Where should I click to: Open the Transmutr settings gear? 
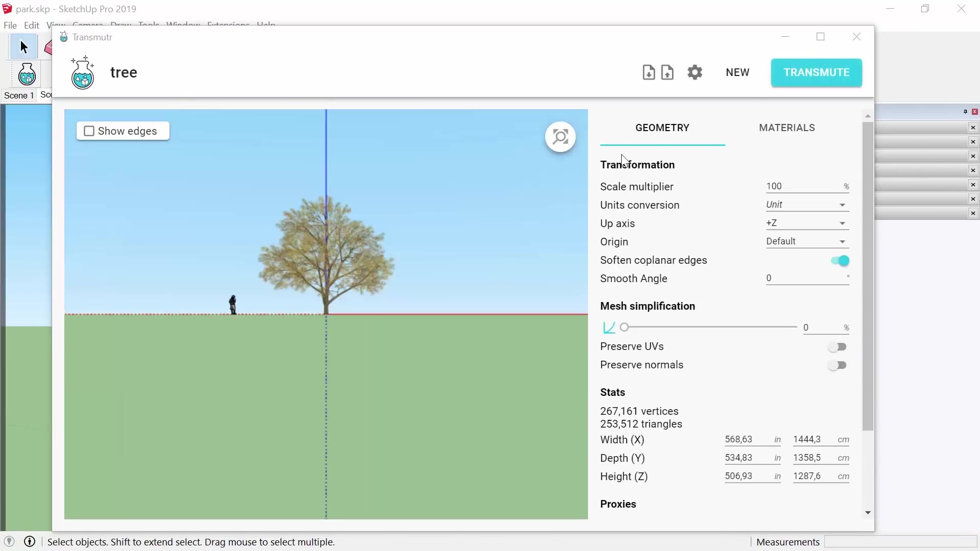pos(695,72)
